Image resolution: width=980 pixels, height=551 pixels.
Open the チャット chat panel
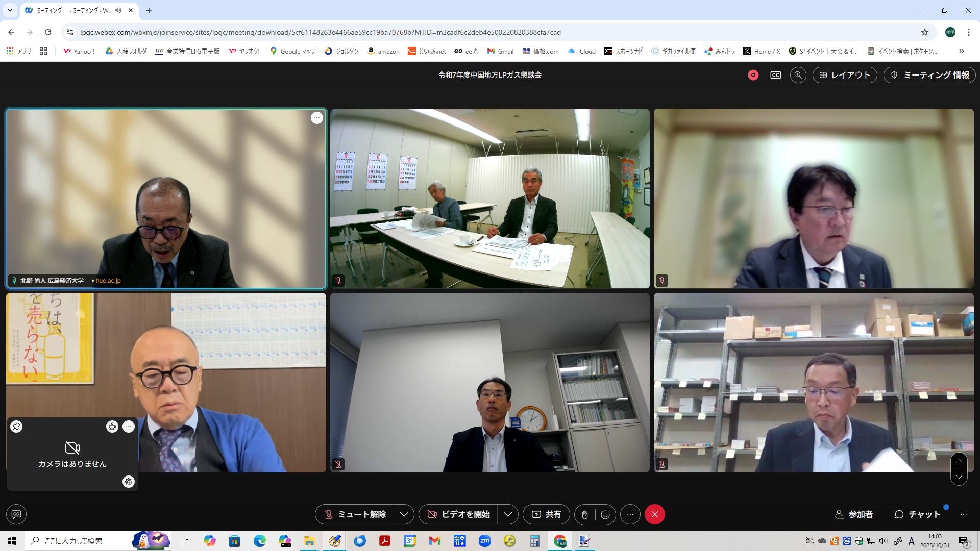click(x=917, y=514)
